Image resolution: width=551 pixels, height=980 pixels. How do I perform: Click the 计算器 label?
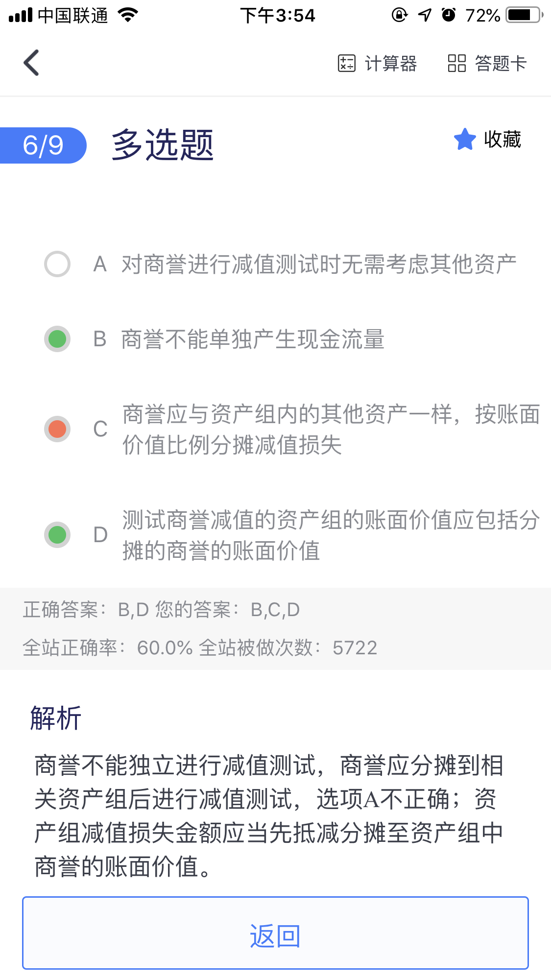[391, 63]
